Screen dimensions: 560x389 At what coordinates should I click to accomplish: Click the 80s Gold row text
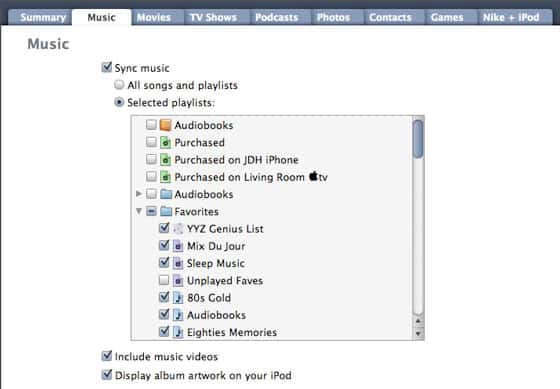209,298
